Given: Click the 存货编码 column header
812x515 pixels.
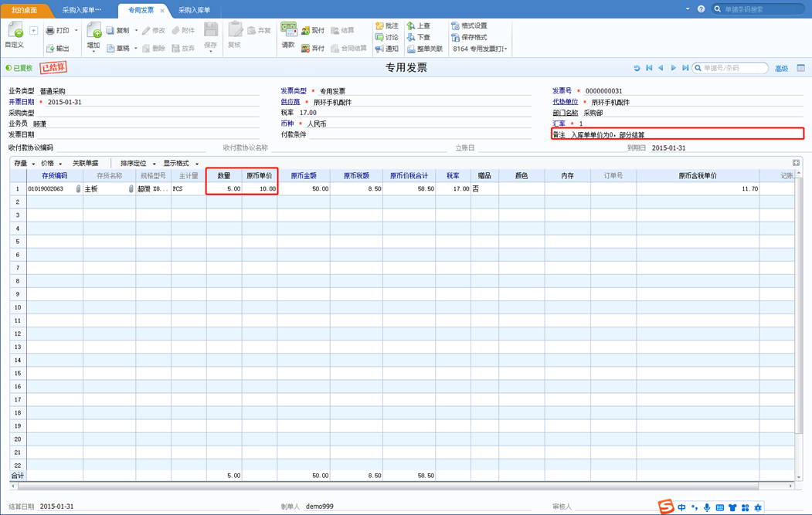Looking at the screenshot, I should [54, 175].
